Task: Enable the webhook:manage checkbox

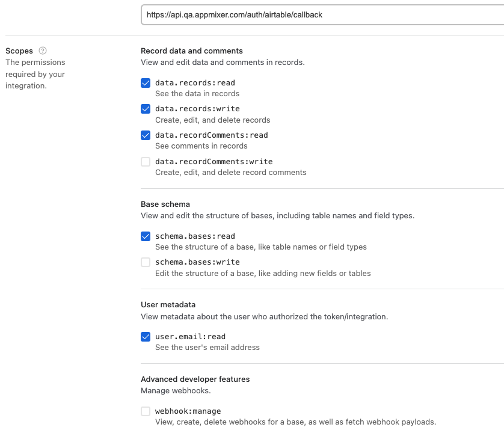Action: (146, 411)
